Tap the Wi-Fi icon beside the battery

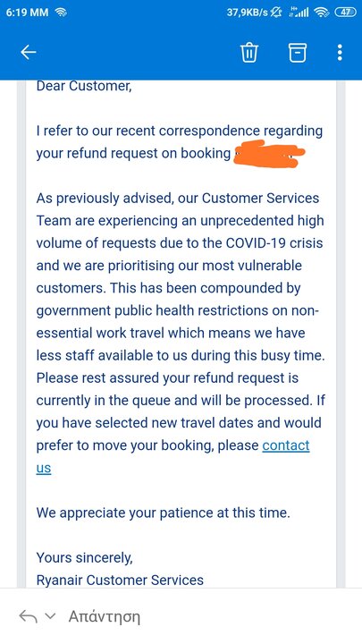(322, 13)
